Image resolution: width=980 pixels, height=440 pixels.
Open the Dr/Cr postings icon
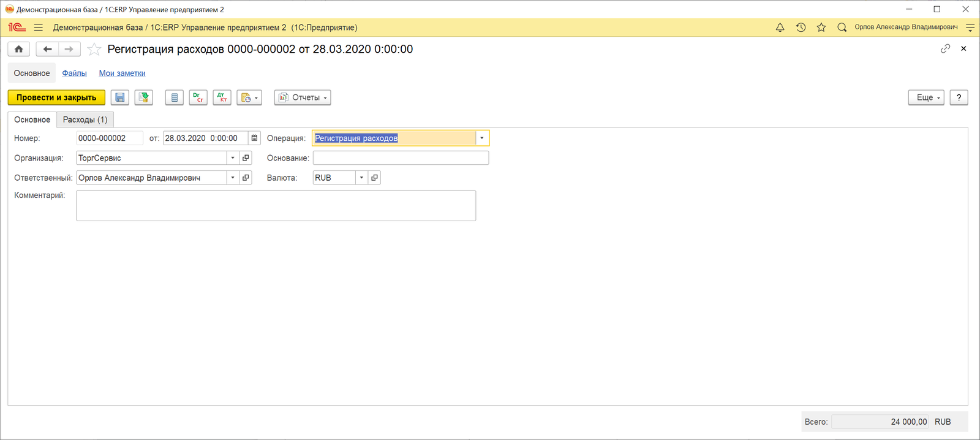point(198,97)
